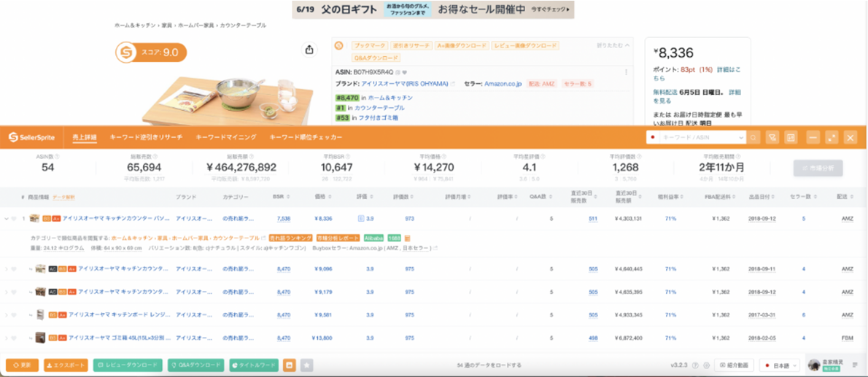Click the help question icon beside v3.2.3
This screenshot has width=868, height=377.
pyautogui.click(x=695, y=365)
